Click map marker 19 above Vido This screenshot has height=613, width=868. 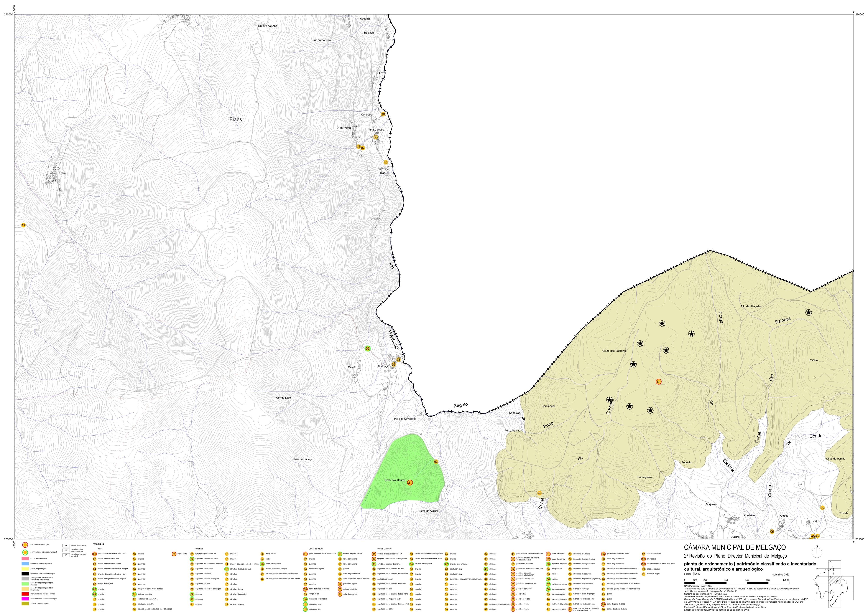(822, 507)
